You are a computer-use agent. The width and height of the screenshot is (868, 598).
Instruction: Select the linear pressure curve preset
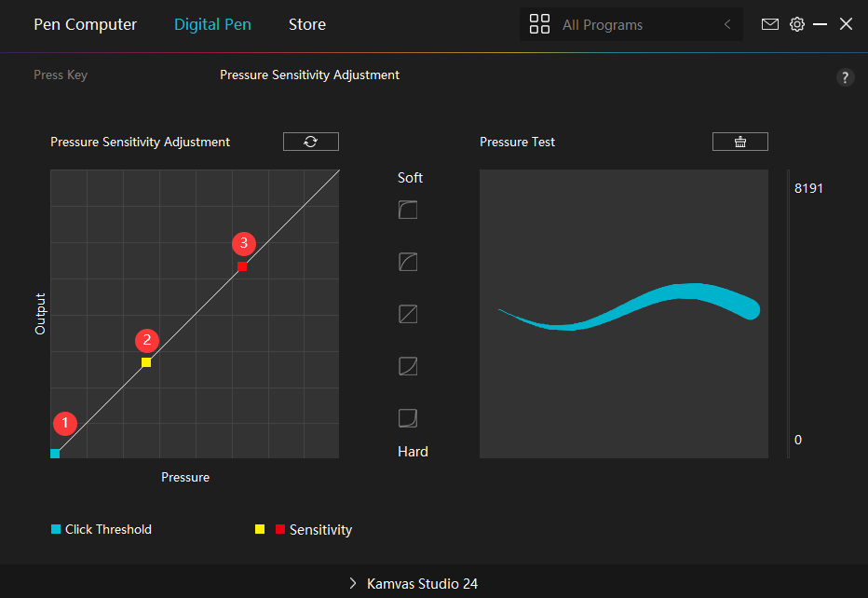click(x=407, y=314)
